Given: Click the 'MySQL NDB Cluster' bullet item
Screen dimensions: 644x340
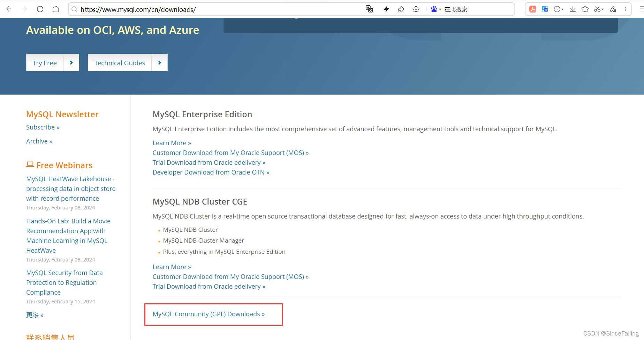Looking at the screenshot, I should point(190,230).
